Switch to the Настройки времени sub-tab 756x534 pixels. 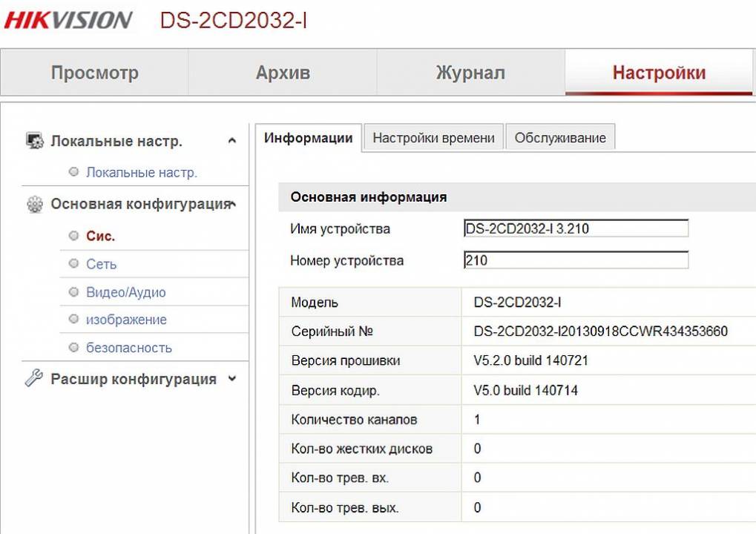click(x=433, y=138)
